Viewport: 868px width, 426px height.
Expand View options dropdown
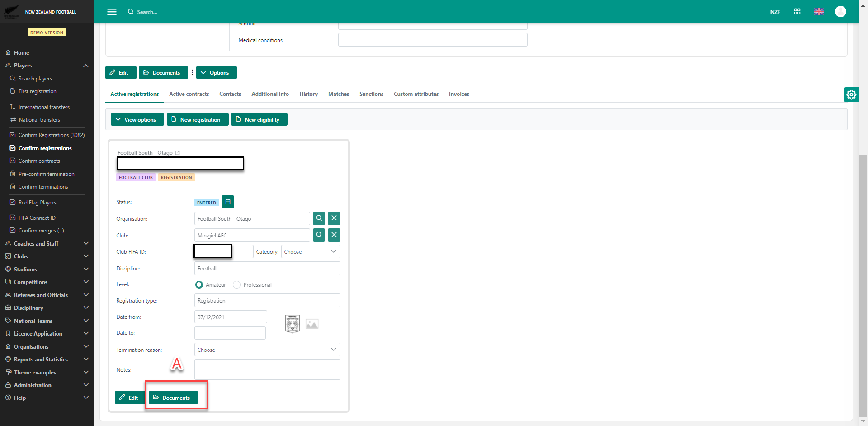coord(136,120)
